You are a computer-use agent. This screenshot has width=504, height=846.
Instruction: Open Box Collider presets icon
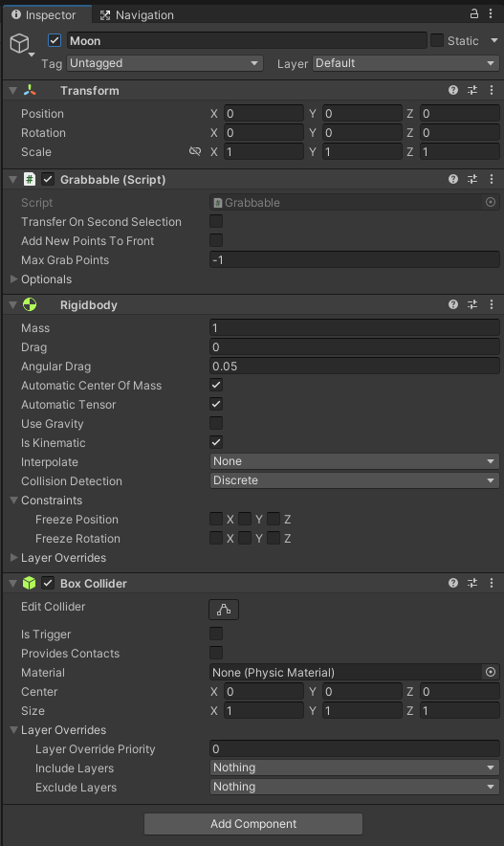[x=472, y=583]
